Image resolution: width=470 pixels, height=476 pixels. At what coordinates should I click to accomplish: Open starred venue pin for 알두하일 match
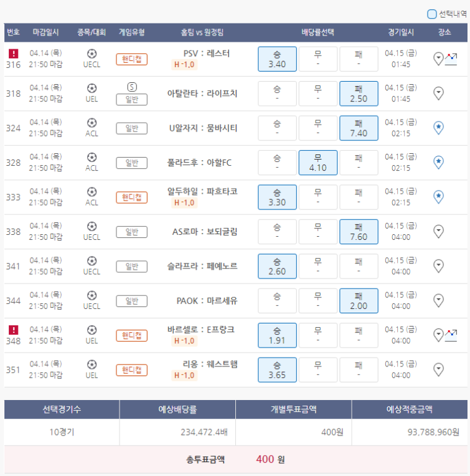[x=438, y=197]
